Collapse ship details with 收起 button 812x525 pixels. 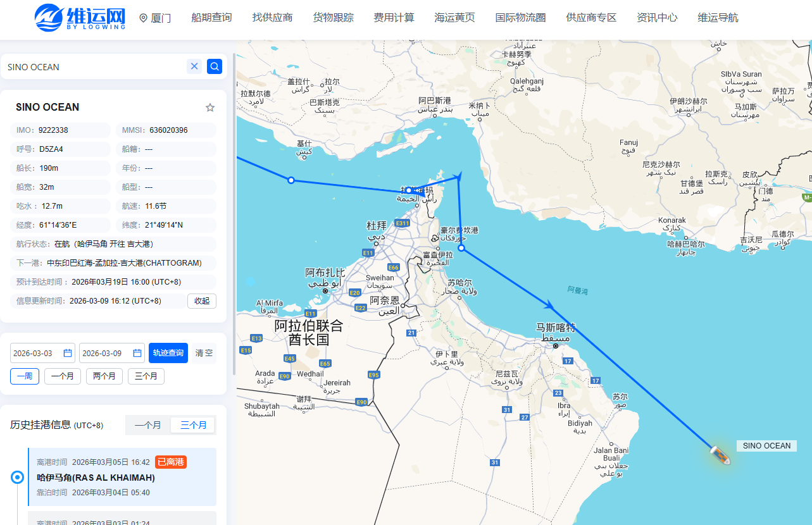click(202, 301)
